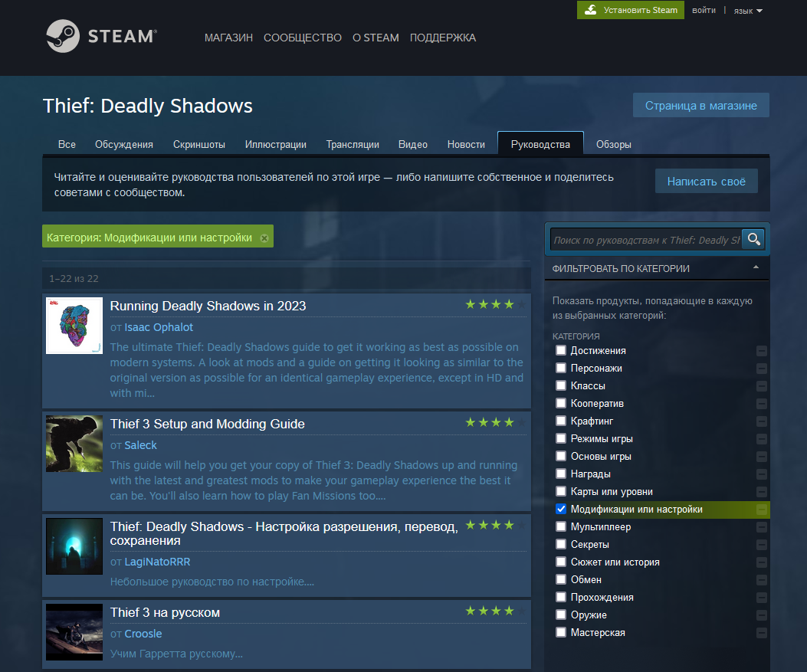Click exclude button next to Карты или уровни

pyautogui.click(x=762, y=492)
